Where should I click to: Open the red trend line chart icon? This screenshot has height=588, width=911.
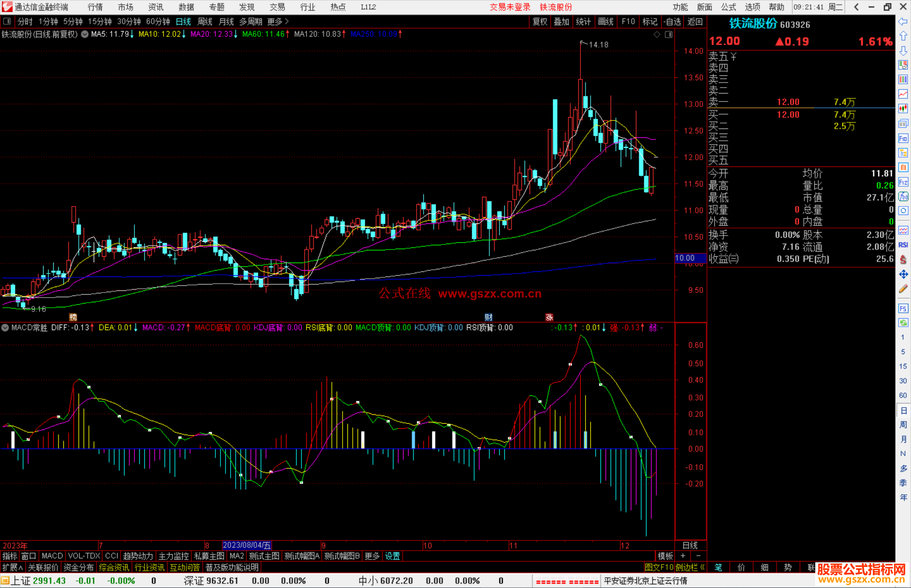click(x=903, y=94)
